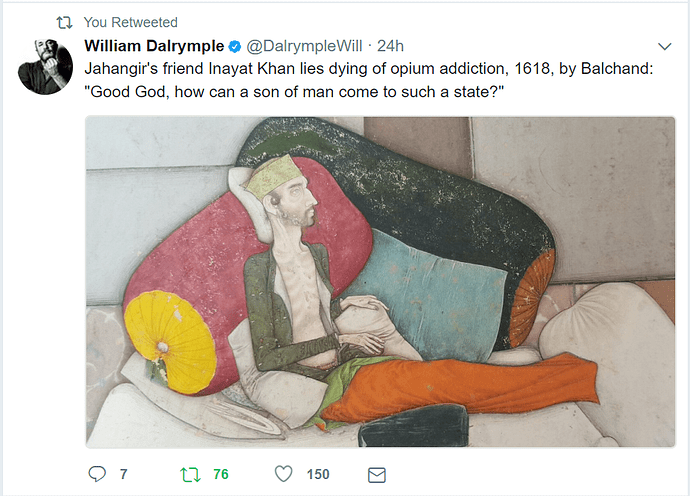Click the orange trousers in the painting
The image size is (690, 496).
(x=460, y=386)
